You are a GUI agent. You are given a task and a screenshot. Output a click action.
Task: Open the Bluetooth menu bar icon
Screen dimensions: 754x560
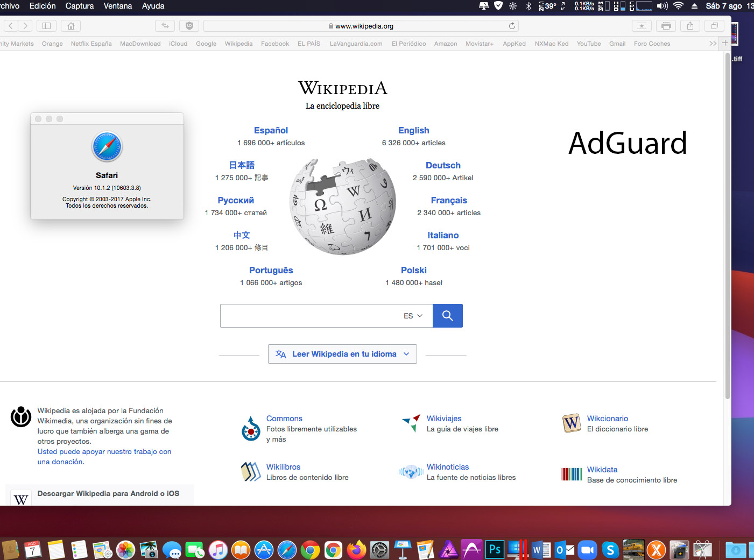coord(528,6)
